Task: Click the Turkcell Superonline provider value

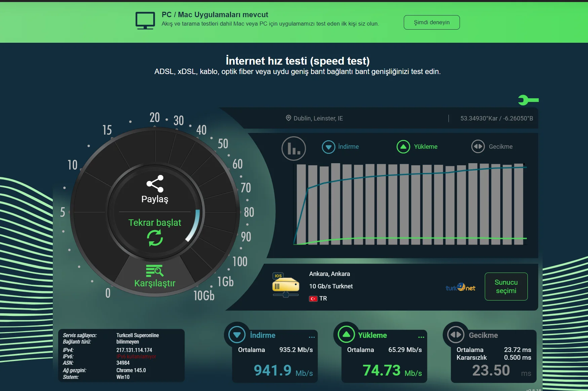Action: [x=138, y=335]
